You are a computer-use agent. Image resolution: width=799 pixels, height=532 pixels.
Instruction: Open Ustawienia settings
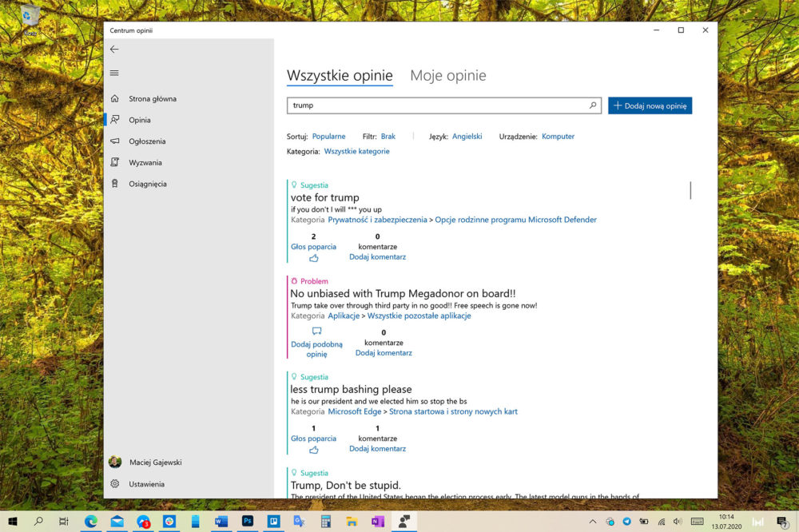click(x=146, y=484)
